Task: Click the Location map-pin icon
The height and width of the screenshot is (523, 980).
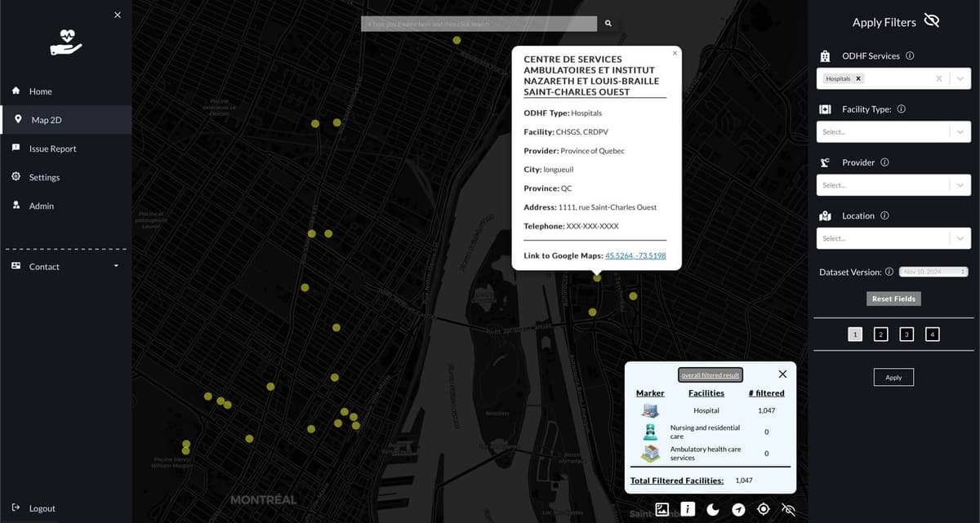Action: pyautogui.click(x=825, y=215)
